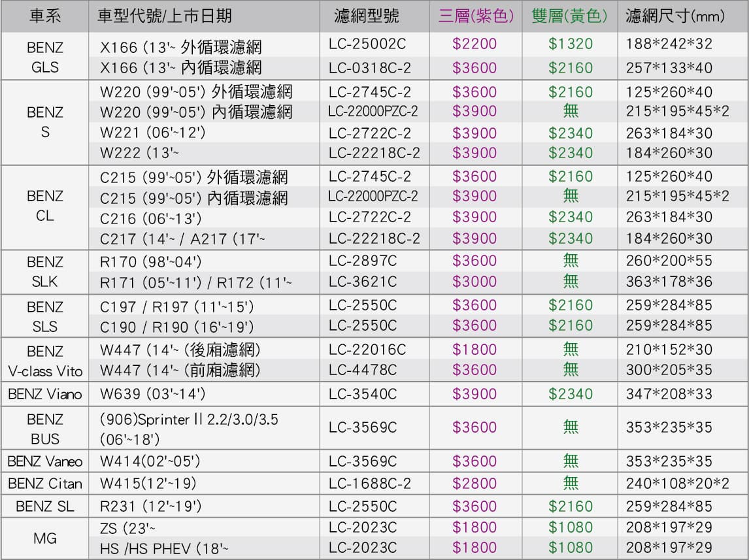This screenshot has width=749, height=560.
Task: Select the X166 外循環濾網 row label
Action: (180, 47)
